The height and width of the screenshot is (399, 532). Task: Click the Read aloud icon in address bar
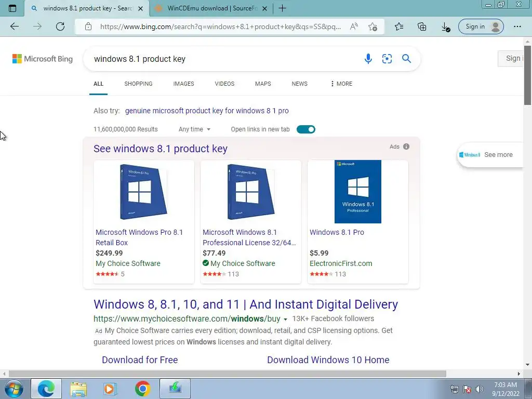point(354,26)
